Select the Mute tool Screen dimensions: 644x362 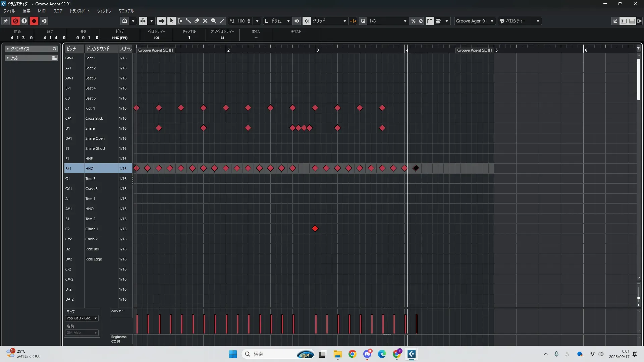205,21
